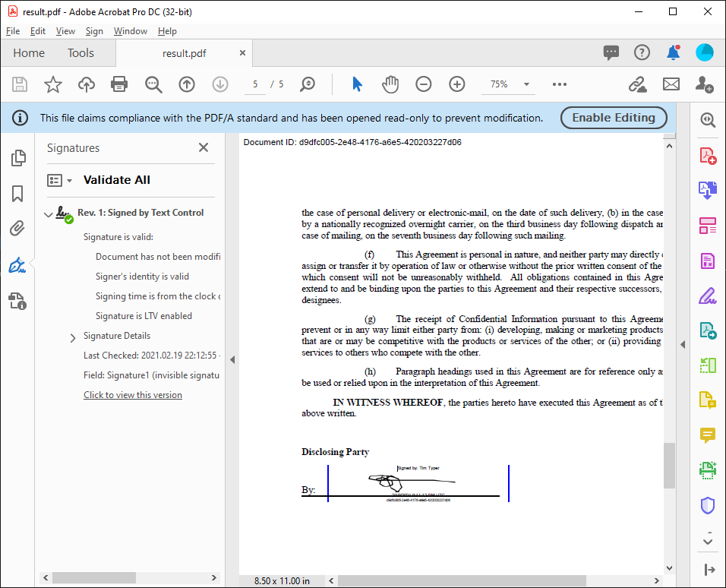Go to previous page arrow

[187, 84]
